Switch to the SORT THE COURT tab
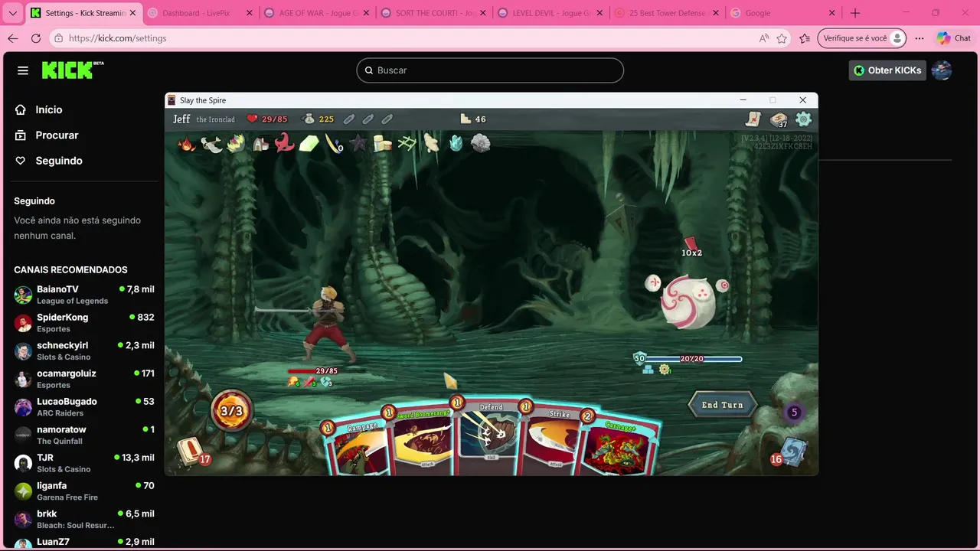This screenshot has width=980, height=551. tap(433, 13)
